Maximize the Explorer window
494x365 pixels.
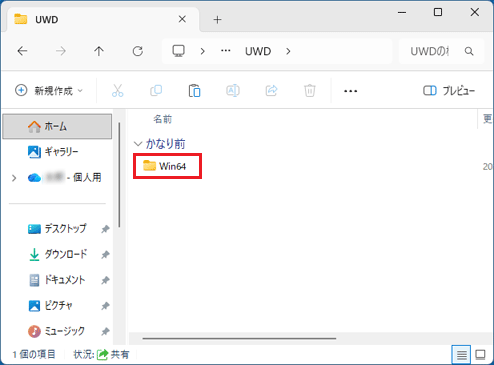point(438,12)
